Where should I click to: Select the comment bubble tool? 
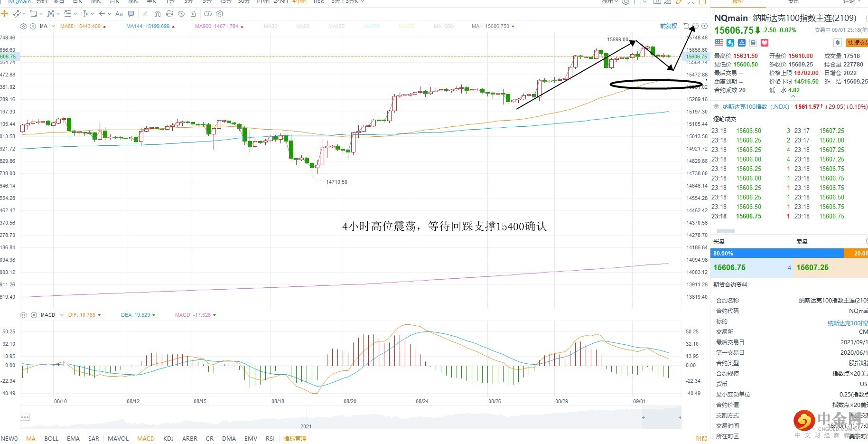point(131,14)
